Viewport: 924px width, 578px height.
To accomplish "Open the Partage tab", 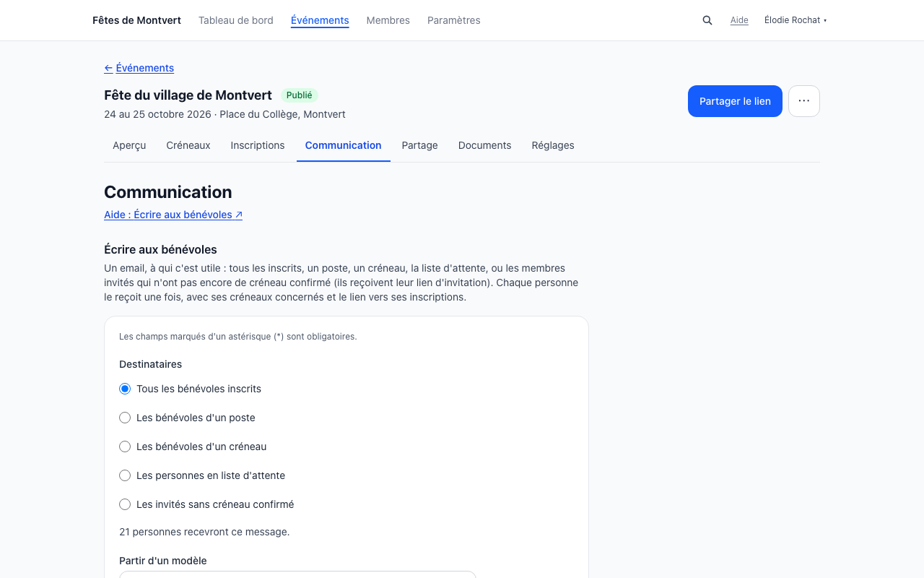I will click(420, 145).
